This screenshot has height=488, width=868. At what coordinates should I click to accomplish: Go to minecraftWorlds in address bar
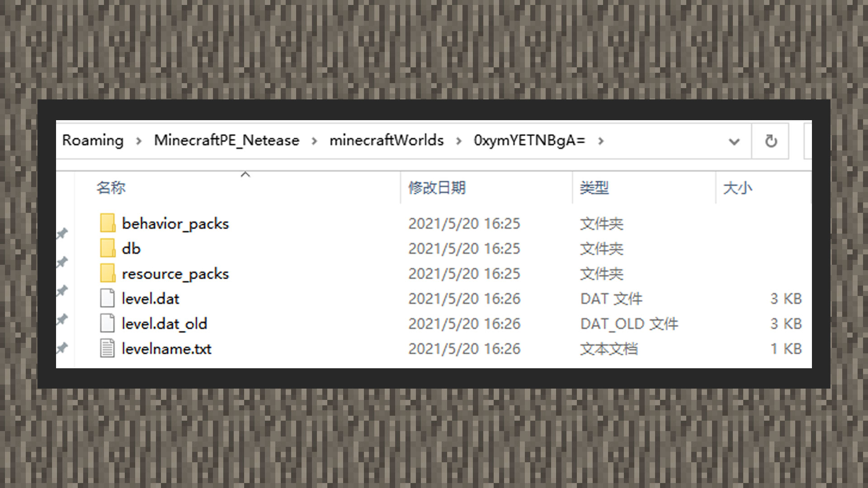click(x=387, y=141)
